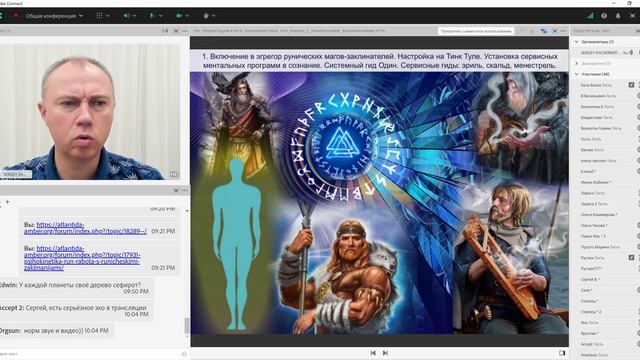The image size is (640, 360).
Task: Click the raise hand status icon
Action: tap(206, 16)
